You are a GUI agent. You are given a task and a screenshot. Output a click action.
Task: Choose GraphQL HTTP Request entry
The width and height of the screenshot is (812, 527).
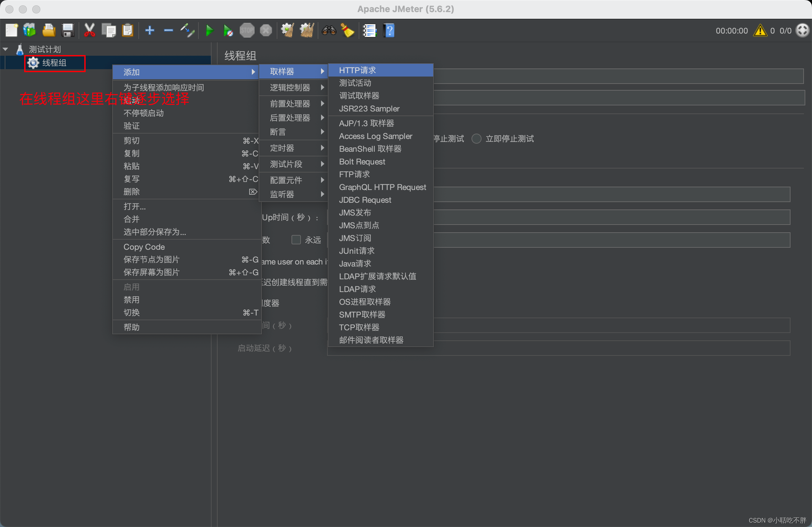(381, 187)
